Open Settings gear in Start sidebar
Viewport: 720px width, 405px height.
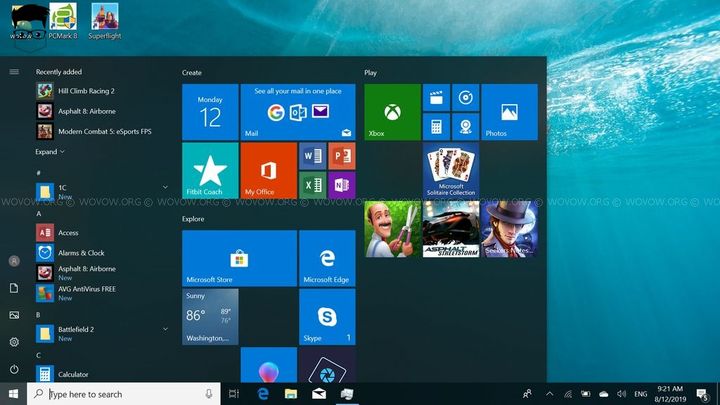coord(14,342)
